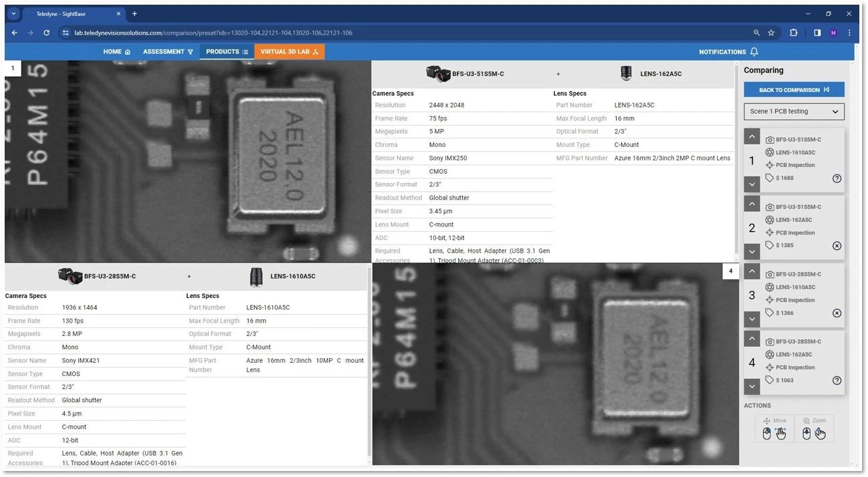Image resolution: width=868 pixels, height=477 pixels.
Task: Click the LENS-162A5C lens thumbnail header
Action: pos(626,73)
